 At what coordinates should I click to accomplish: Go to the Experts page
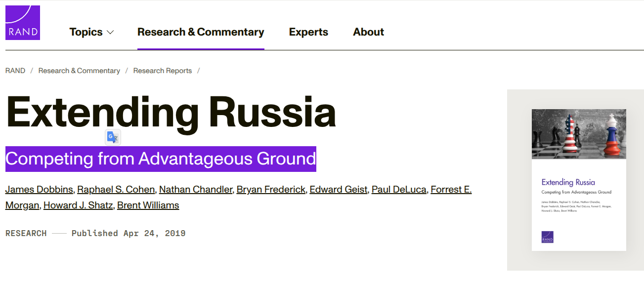tap(308, 32)
